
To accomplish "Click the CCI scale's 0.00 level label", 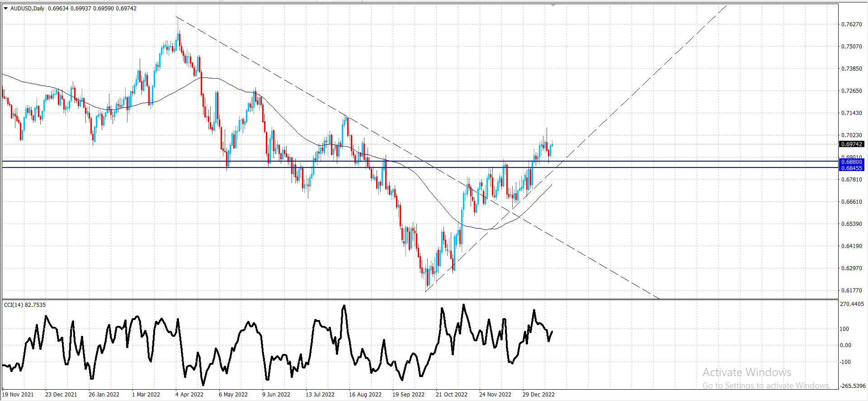I will [x=845, y=345].
